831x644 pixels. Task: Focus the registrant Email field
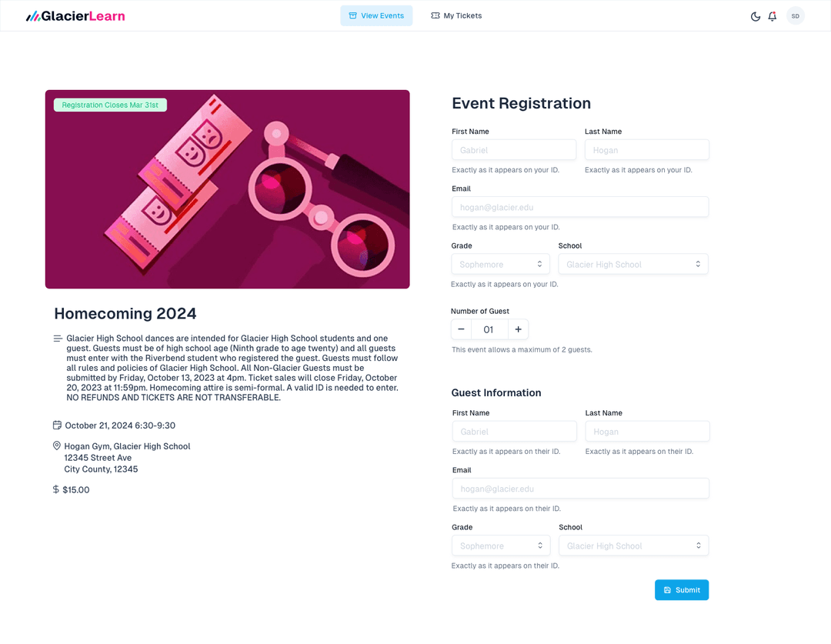point(580,207)
